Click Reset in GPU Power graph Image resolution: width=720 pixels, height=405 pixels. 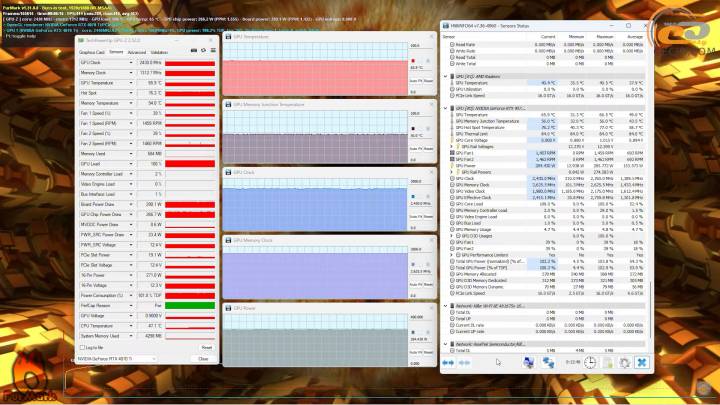point(428,353)
